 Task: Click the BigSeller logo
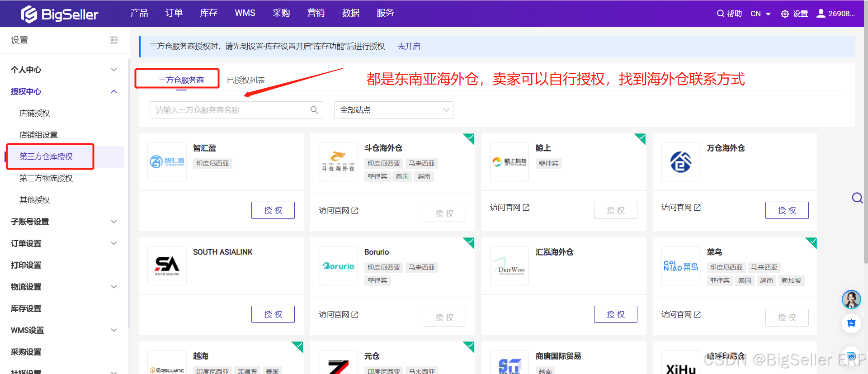point(59,14)
